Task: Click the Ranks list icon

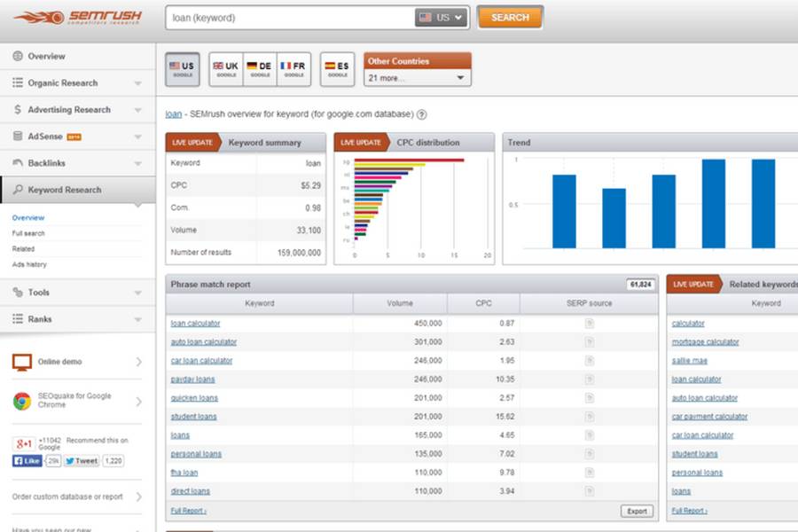Action: coord(18,318)
